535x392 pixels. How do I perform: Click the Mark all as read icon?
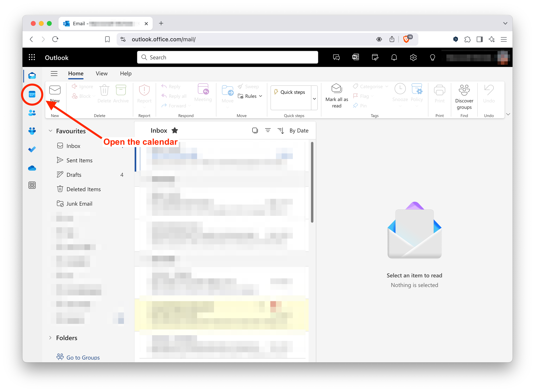[336, 89]
